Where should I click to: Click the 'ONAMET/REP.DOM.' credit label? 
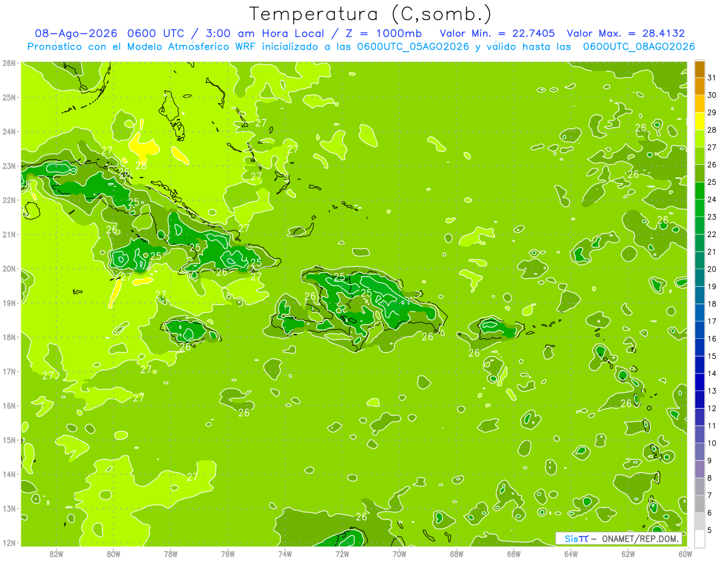point(641,538)
